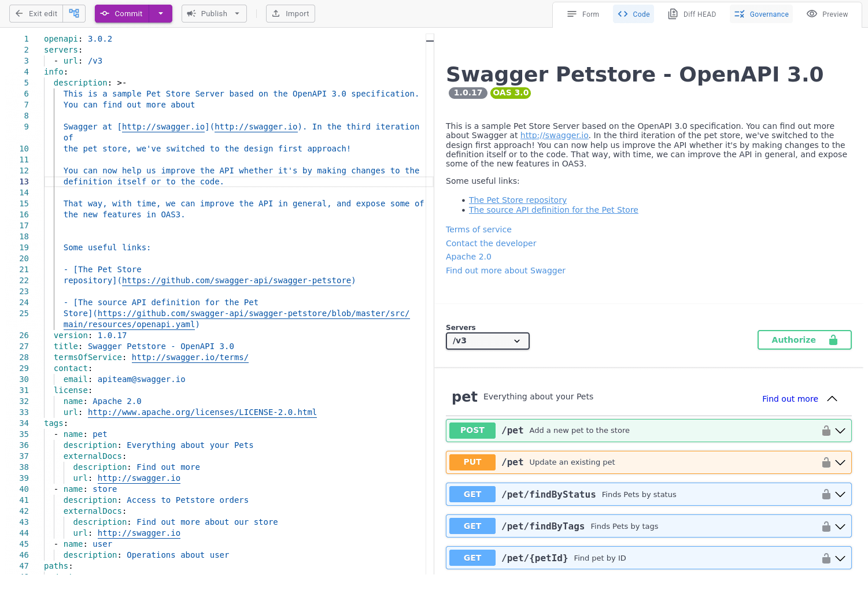Open the source API definition link

[x=553, y=210]
